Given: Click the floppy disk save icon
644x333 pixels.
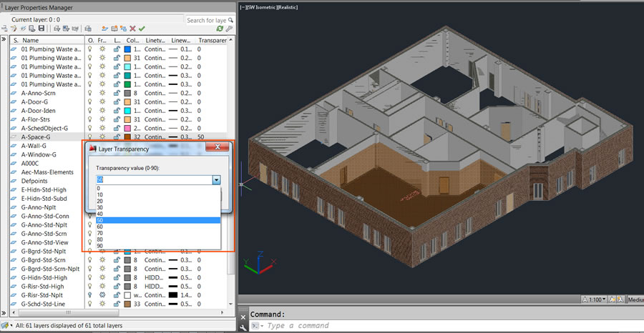Looking at the screenshot, I should pos(41,29).
